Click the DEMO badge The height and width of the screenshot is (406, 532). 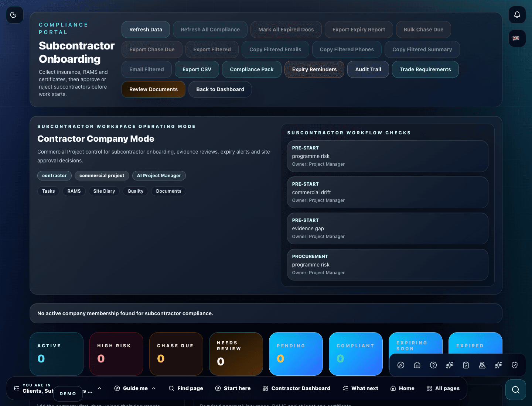(68, 394)
